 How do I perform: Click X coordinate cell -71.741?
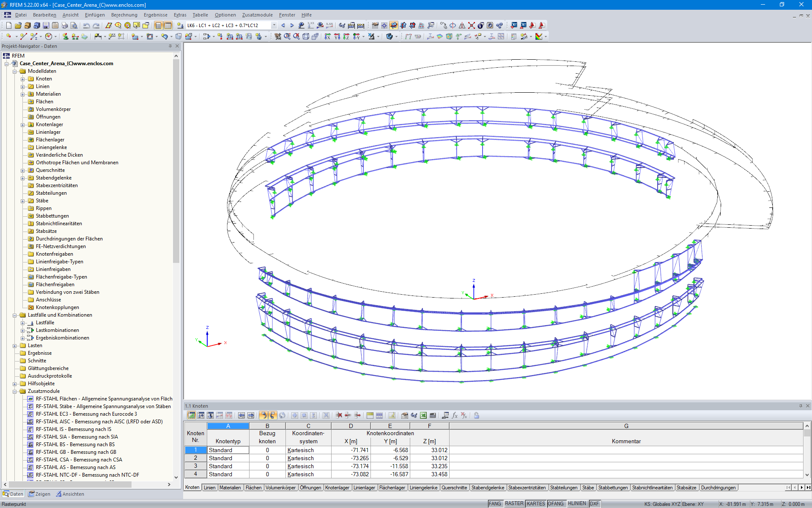pos(351,450)
